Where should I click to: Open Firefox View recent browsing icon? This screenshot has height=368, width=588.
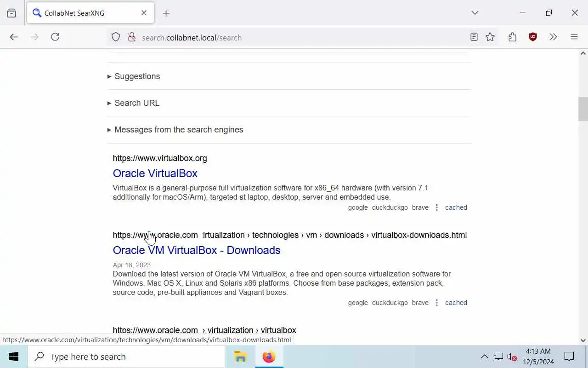pyautogui.click(x=11, y=13)
